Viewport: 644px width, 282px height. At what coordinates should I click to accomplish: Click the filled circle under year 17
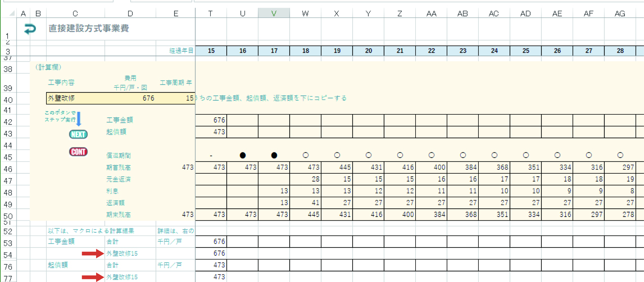tap(274, 155)
